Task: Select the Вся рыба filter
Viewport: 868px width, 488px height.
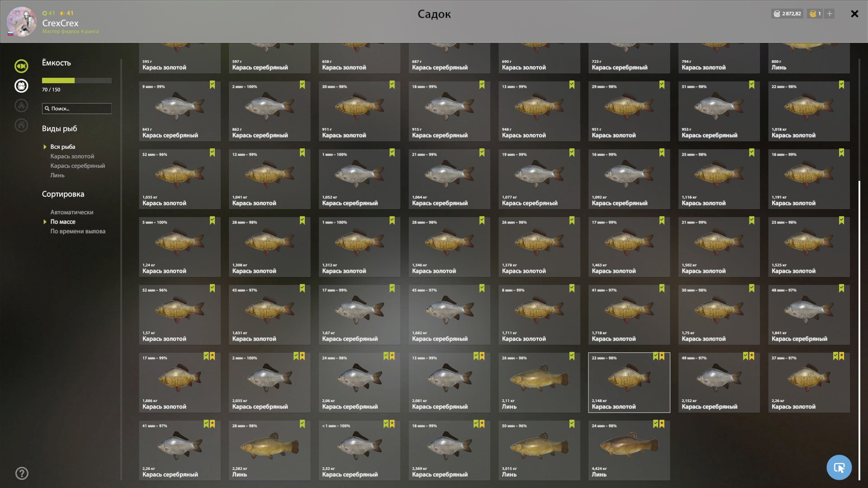Action: pyautogui.click(x=63, y=147)
